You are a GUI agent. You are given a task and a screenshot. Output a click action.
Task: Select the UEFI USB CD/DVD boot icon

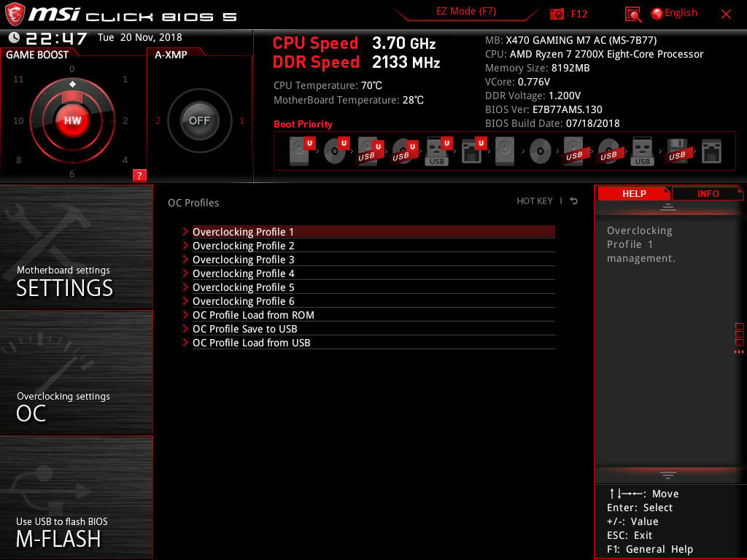[404, 151]
